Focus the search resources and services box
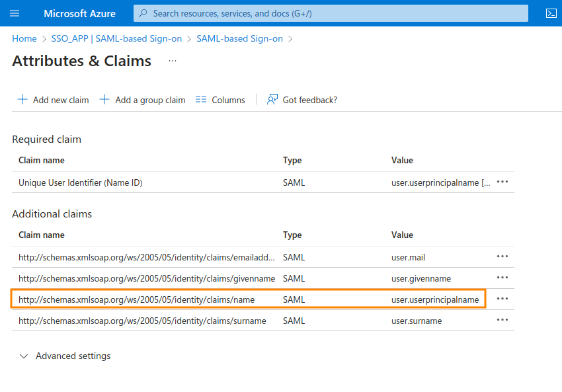The width and height of the screenshot is (562, 392). point(331,13)
